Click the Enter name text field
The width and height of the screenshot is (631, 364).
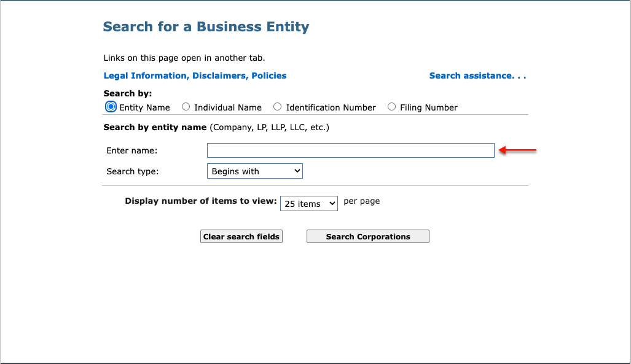[x=350, y=150]
